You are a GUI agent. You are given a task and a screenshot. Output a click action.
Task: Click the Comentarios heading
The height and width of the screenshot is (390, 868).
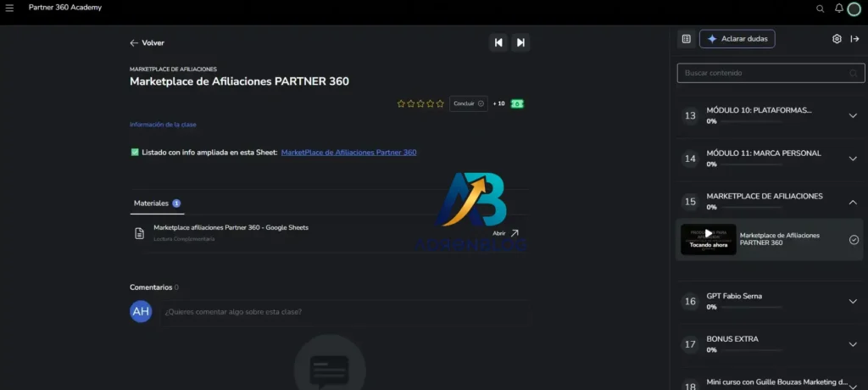[x=151, y=287]
